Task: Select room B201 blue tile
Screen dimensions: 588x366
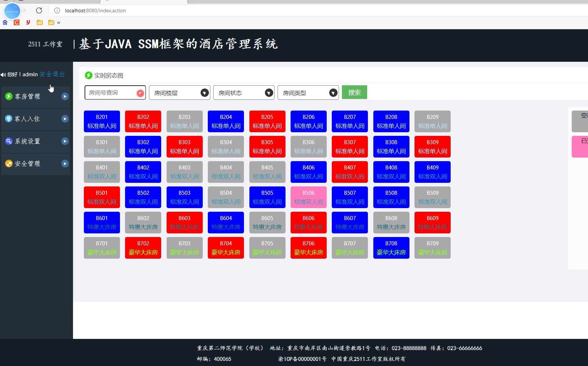Action: coord(102,121)
